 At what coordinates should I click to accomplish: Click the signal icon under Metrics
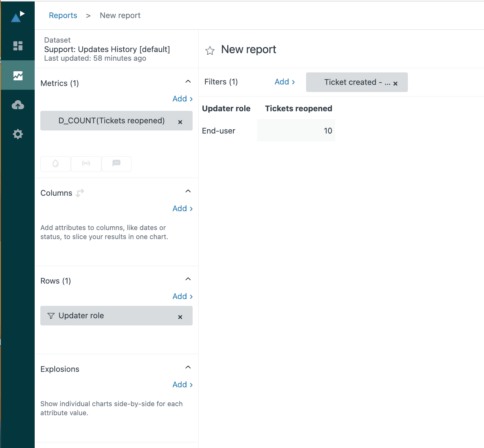[x=86, y=164]
